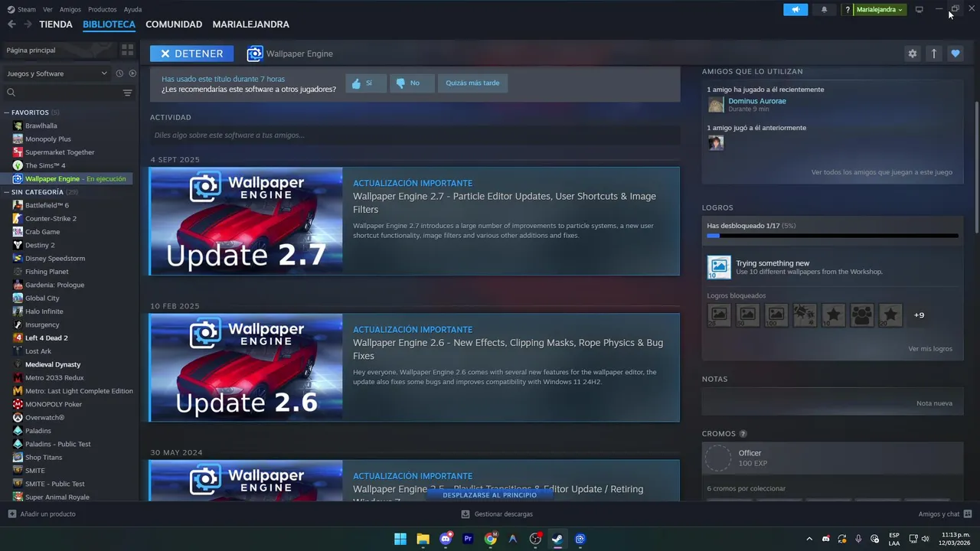Select Overwatch in the library list
Image resolution: width=980 pixels, height=551 pixels.
(44, 417)
